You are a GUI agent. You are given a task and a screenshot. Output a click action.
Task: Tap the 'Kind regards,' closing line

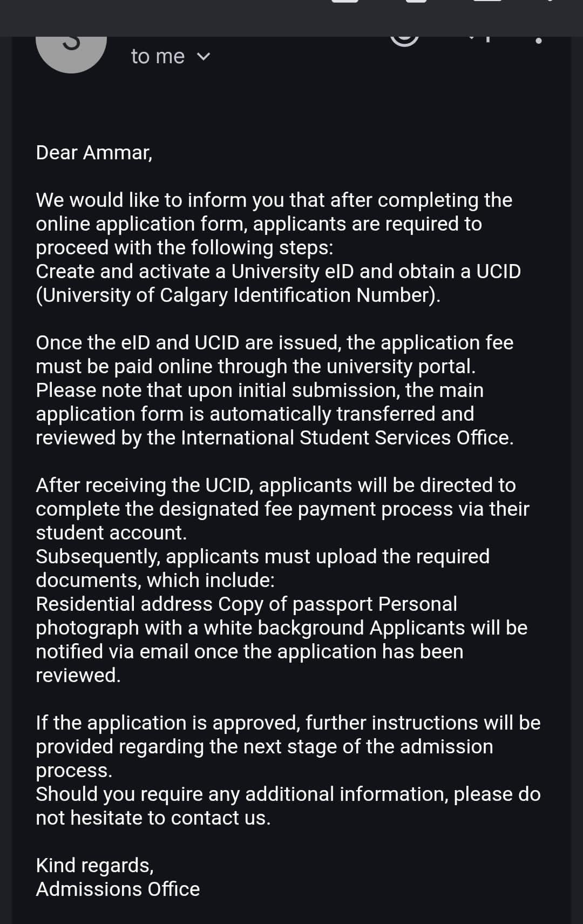(94, 866)
